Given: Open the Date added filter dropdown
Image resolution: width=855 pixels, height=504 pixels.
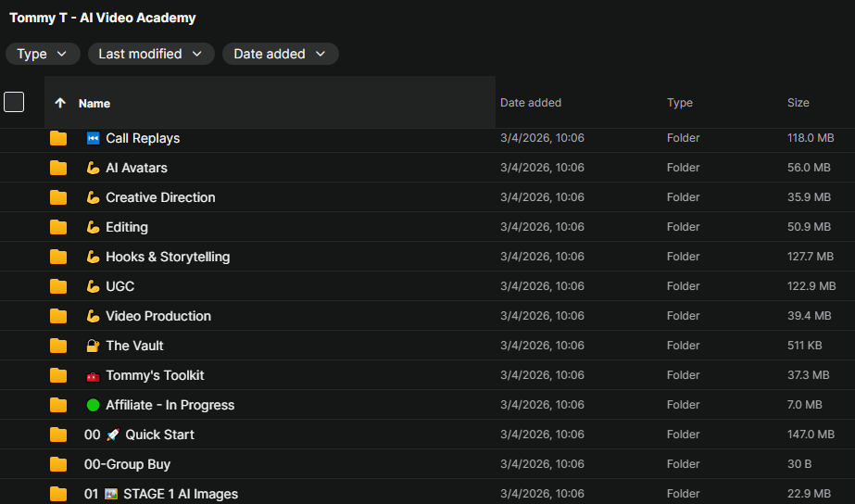Looking at the screenshot, I should (x=280, y=54).
